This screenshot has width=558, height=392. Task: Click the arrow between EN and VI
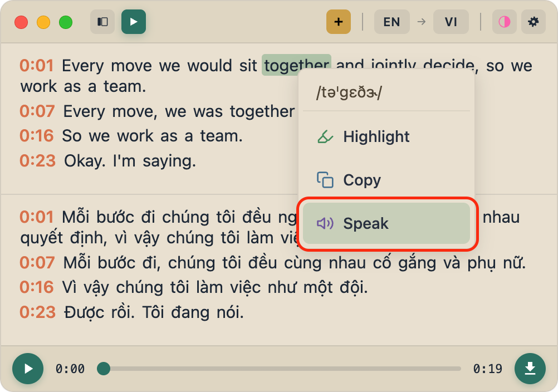coord(421,22)
